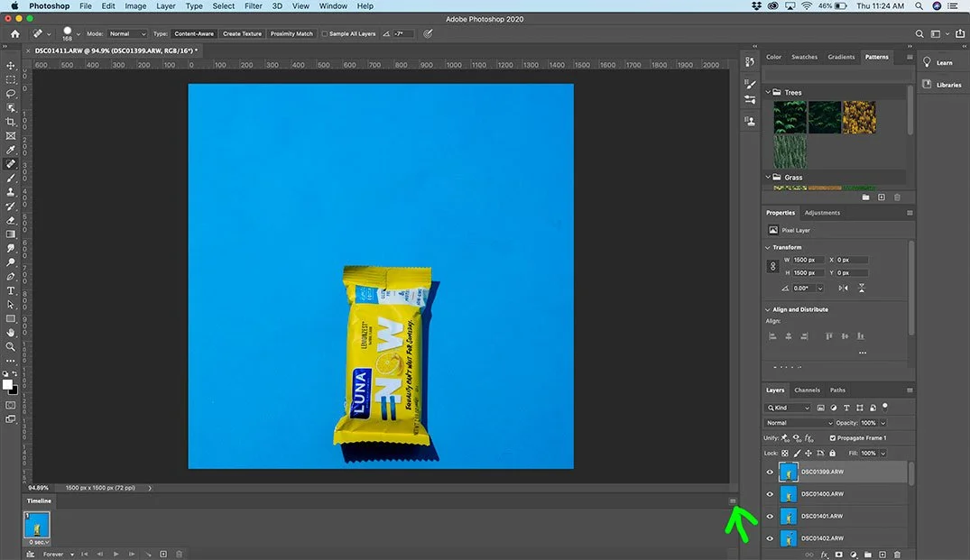Open the Layer menu
The width and height of the screenshot is (970, 560).
pyautogui.click(x=165, y=6)
